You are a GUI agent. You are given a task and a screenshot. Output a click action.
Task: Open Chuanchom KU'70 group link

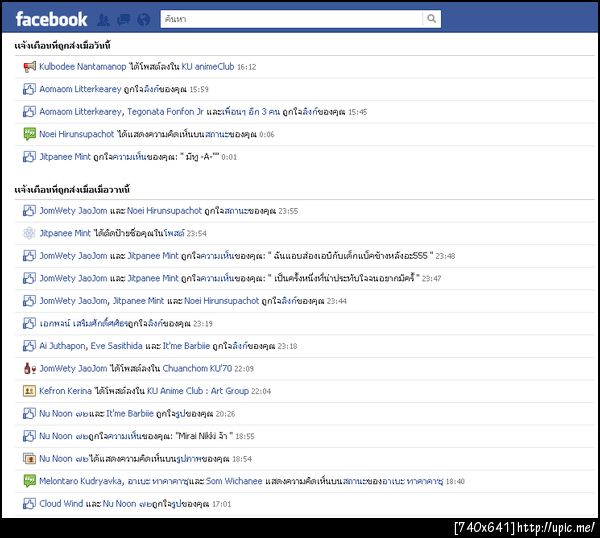pyautogui.click(x=197, y=368)
